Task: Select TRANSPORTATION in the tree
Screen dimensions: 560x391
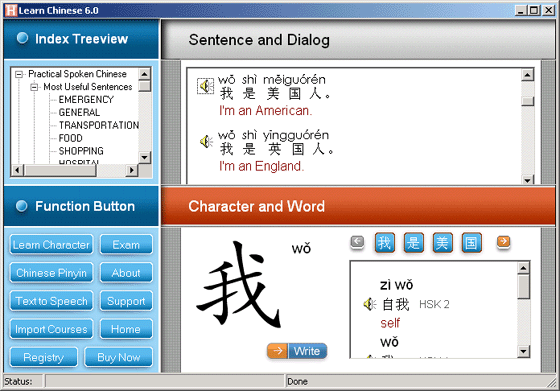Action: click(99, 125)
